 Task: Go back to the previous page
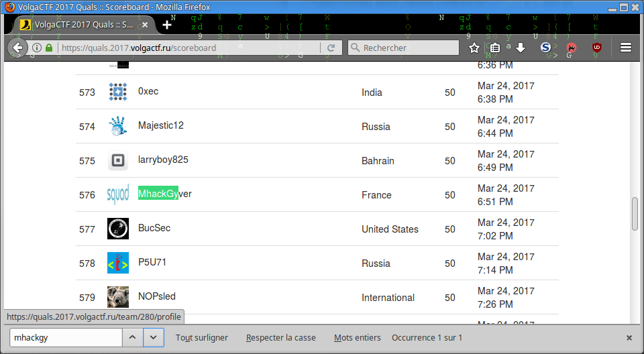click(17, 48)
